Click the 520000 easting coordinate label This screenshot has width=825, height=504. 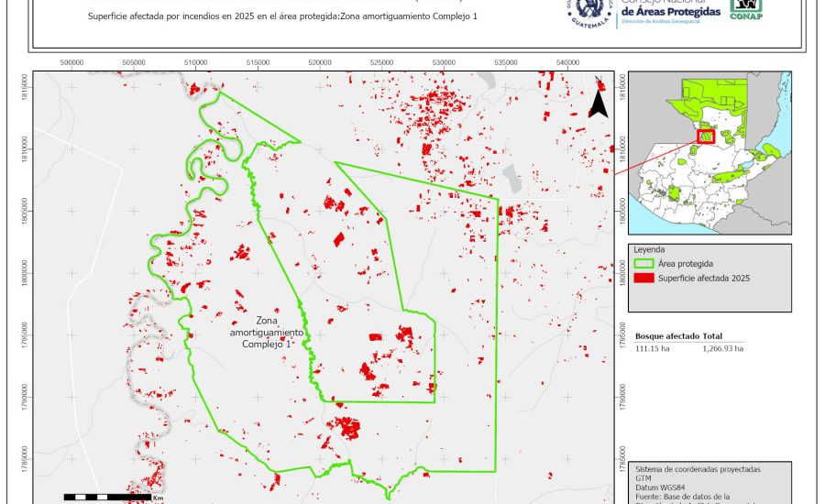coord(320,62)
